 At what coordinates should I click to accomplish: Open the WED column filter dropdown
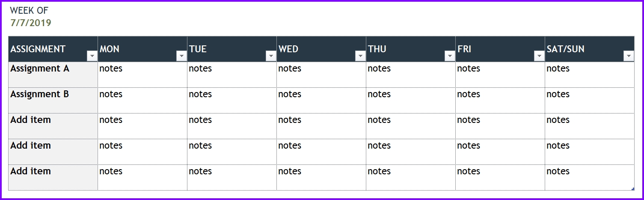pos(360,56)
